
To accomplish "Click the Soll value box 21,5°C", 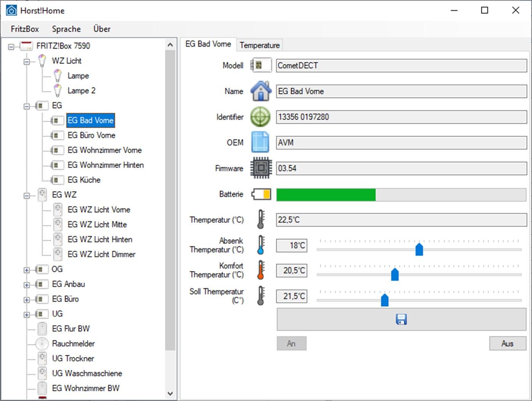I will 292,296.
